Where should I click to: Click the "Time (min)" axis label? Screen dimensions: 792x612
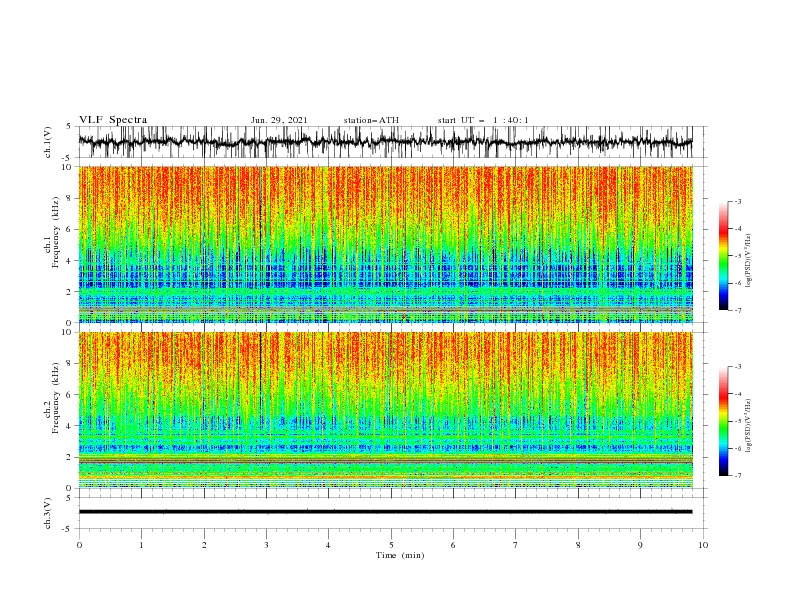point(400,555)
